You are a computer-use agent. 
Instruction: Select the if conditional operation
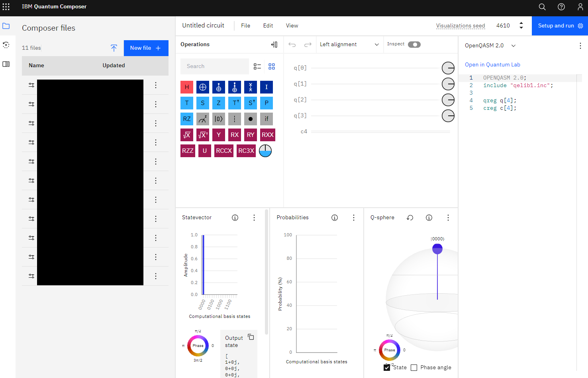(x=267, y=119)
